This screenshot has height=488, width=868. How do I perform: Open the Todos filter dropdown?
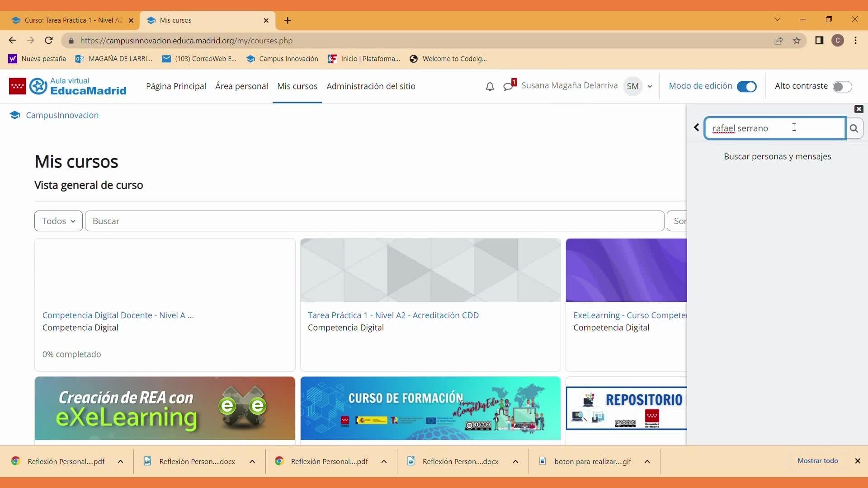58,221
